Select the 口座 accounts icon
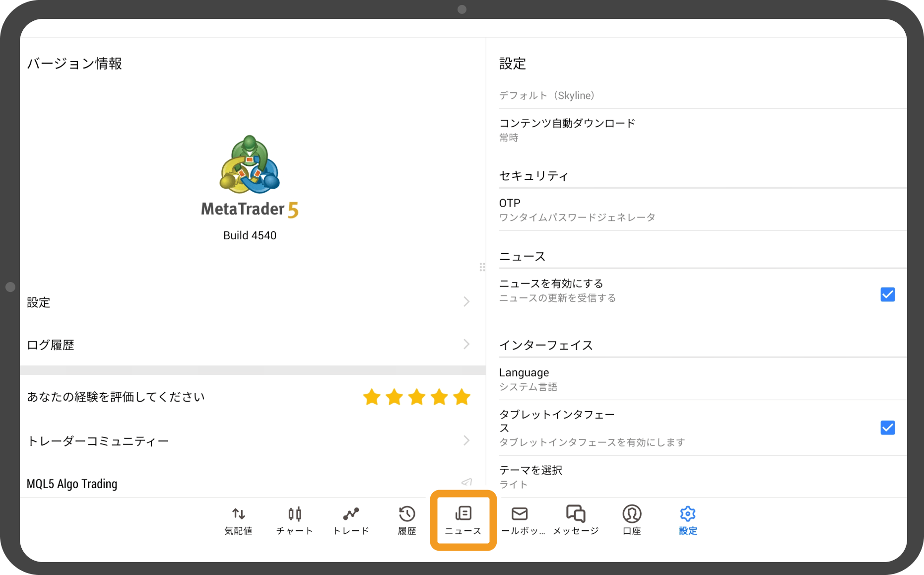This screenshot has width=924, height=575. point(632,519)
